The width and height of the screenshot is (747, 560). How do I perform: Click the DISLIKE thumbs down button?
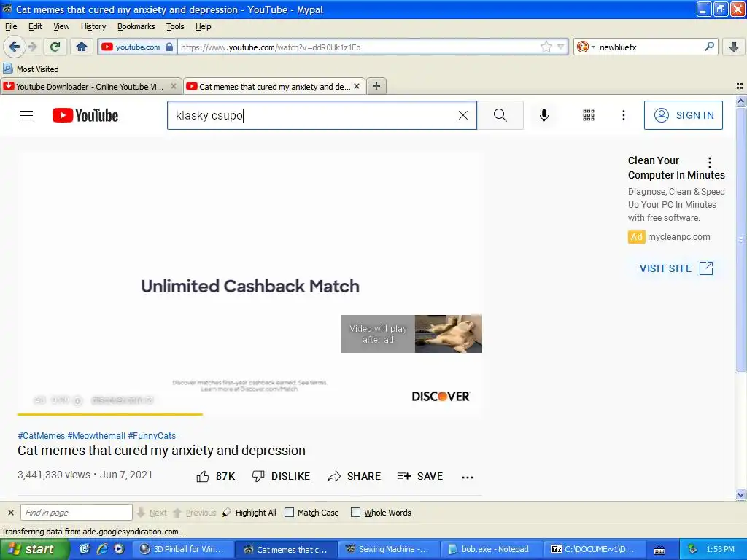[281, 476]
